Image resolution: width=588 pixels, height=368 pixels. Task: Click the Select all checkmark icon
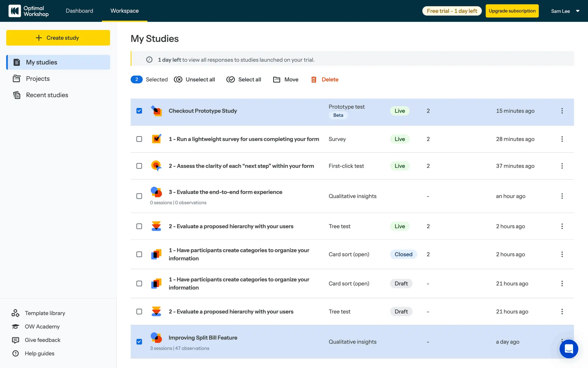tap(231, 80)
